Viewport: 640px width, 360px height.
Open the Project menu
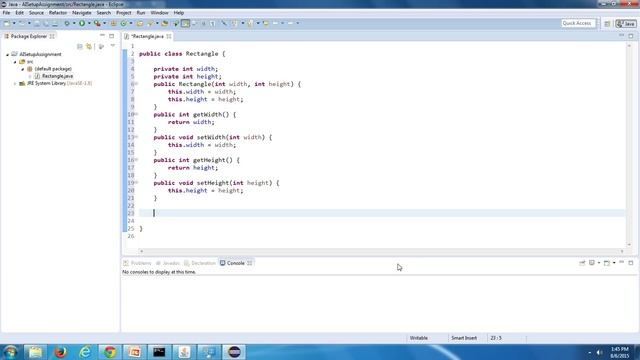(x=124, y=13)
